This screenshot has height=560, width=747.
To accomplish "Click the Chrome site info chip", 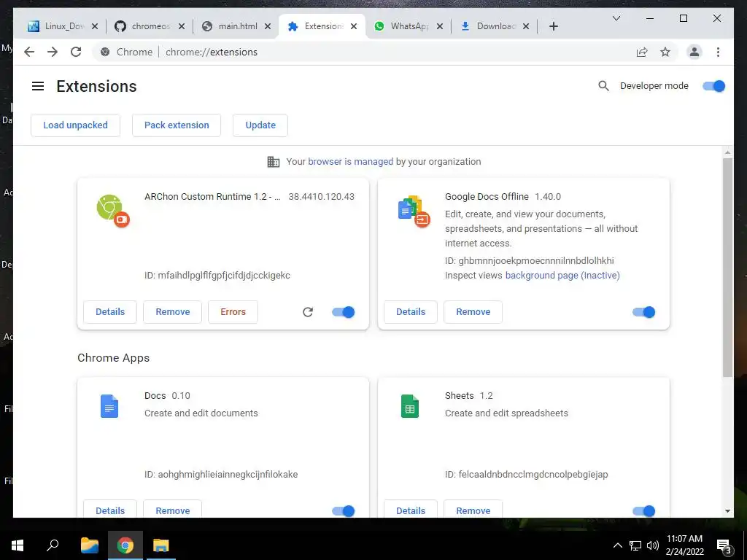I will [127, 52].
